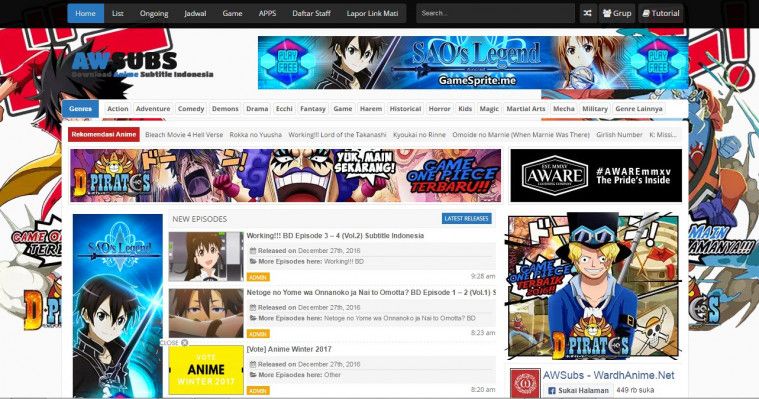Image resolution: width=759 pixels, height=399 pixels.
Task: Open the Grup button with people icon
Action: pyautogui.click(x=617, y=14)
